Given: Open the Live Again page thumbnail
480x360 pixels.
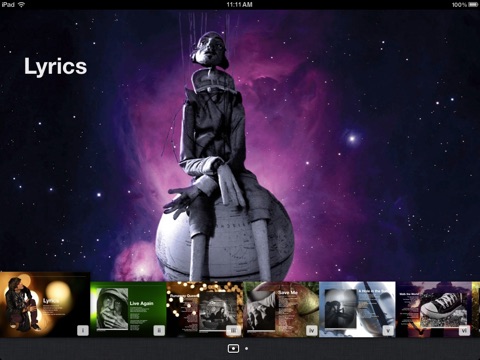Looking at the screenshot, I should click(128, 309).
